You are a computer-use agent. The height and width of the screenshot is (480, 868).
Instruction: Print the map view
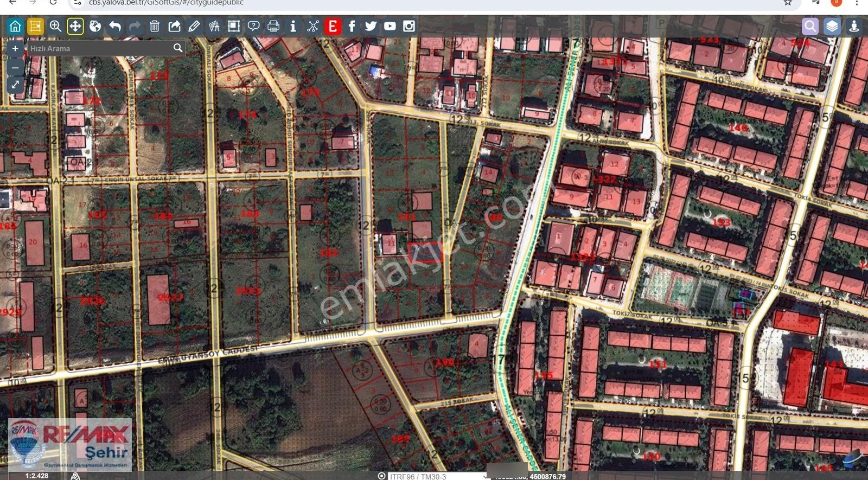click(x=273, y=26)
